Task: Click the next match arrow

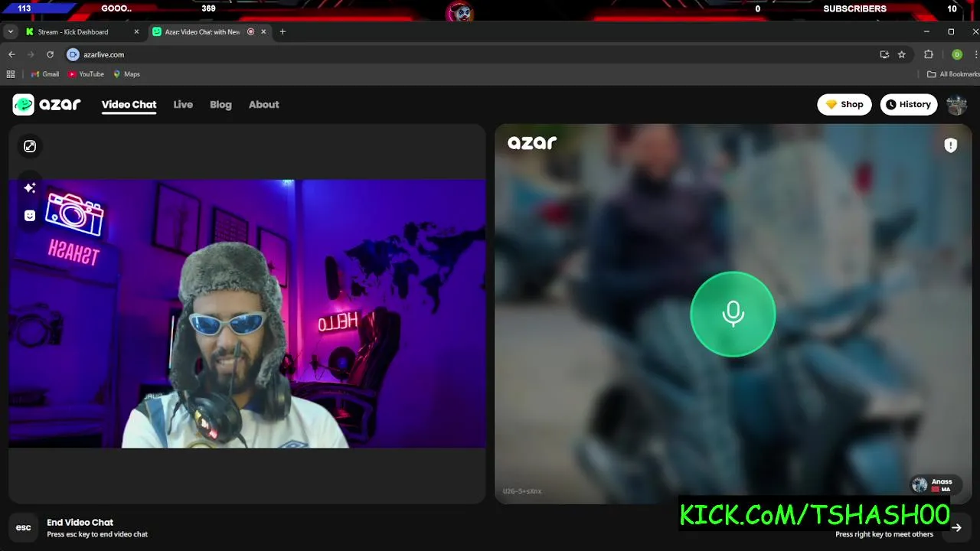Action: point(956,527)
